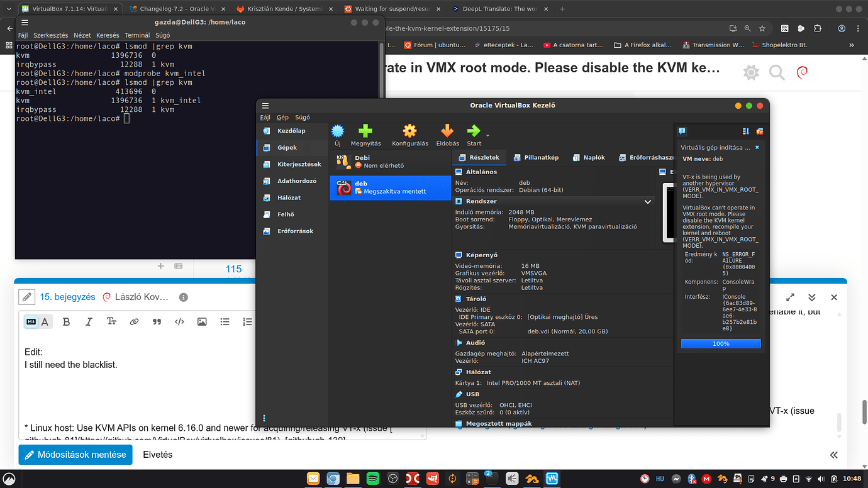The image size is (868, 488).
Task: Insert a blockquote in the post editor
Action: (157, 321)
